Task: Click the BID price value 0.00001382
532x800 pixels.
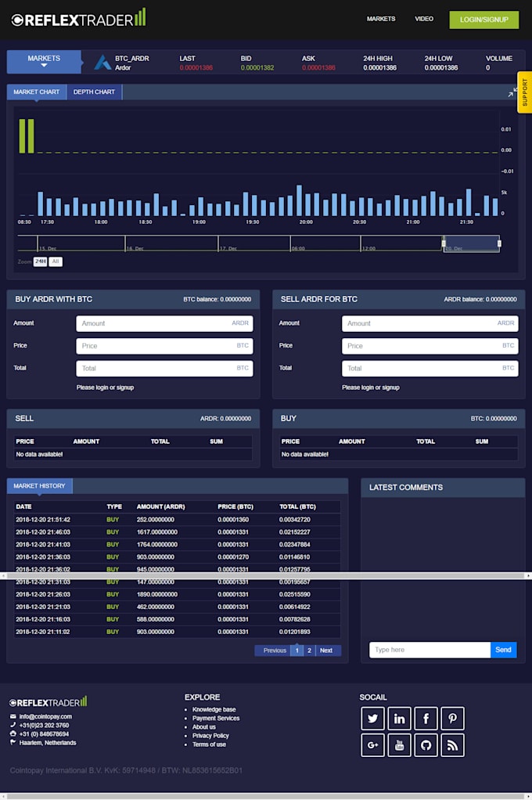Action: (x=257, y=67)
